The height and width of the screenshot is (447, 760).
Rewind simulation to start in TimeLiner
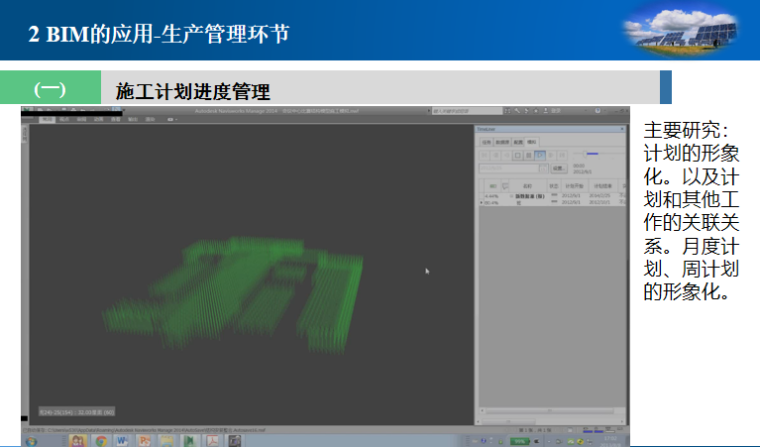482,155
